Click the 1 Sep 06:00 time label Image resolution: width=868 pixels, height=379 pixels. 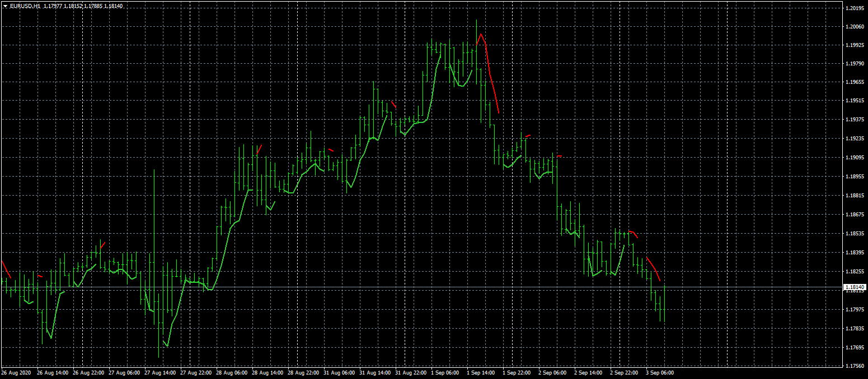(x=445, y=373)
